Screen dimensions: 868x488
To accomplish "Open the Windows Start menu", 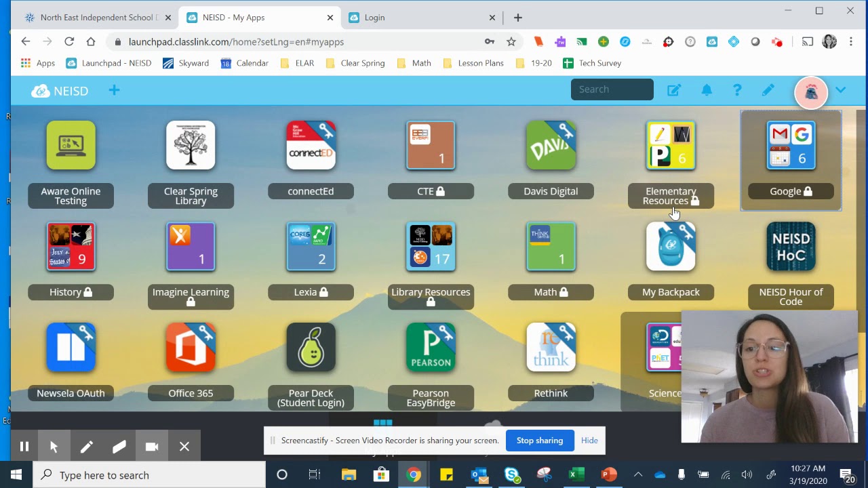I will 16,474.
